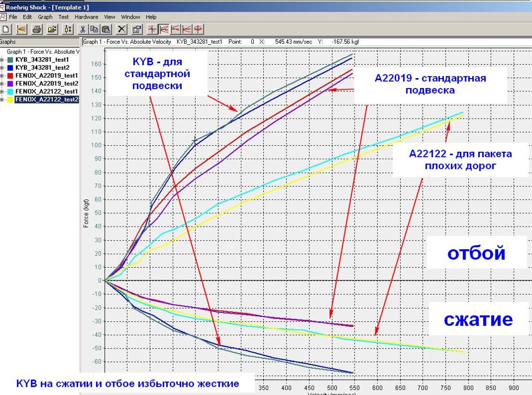Image resolution: width=532 pixels, height=395 pixels.
Task: Open the Properties toolbar icon
Action: click(x=137, y=29)
